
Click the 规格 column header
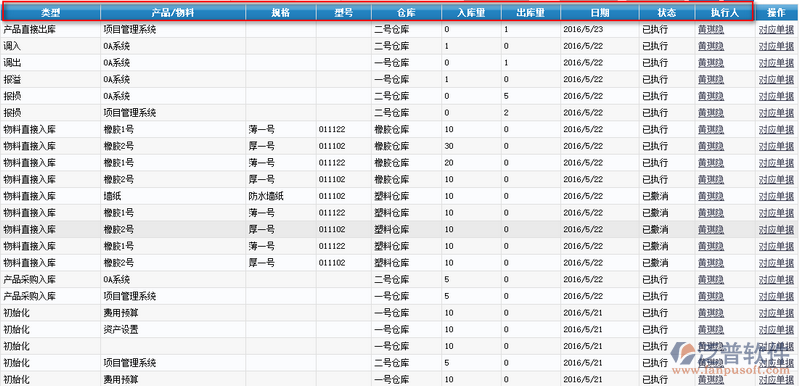click(x=281, y=13)
